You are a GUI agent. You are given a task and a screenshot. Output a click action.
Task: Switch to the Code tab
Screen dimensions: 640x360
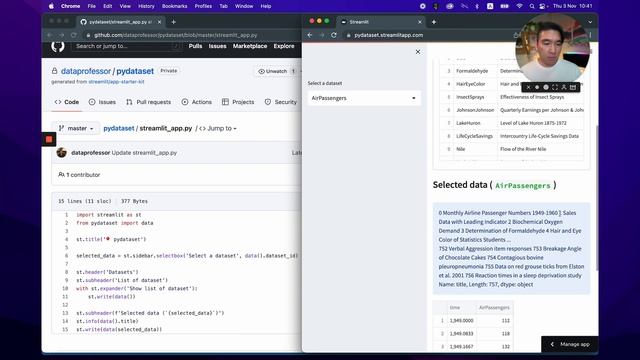(x=67, y=102)
